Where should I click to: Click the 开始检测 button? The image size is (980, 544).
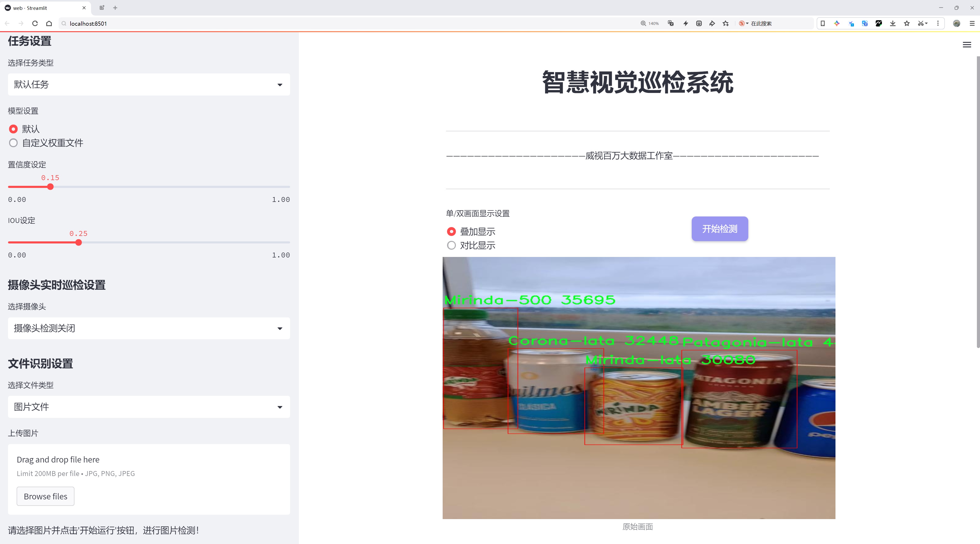tap(719, 229)
